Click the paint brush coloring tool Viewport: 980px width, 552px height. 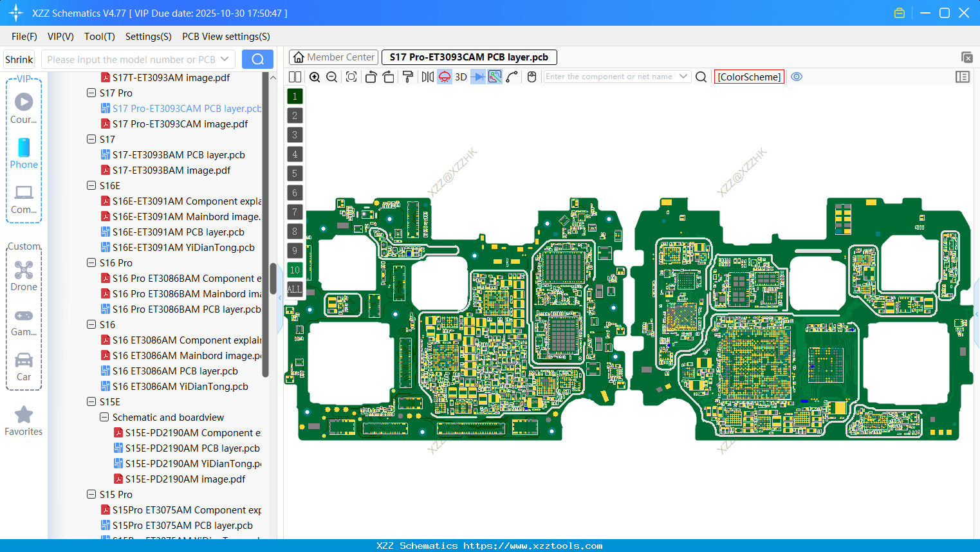point(407,77)
